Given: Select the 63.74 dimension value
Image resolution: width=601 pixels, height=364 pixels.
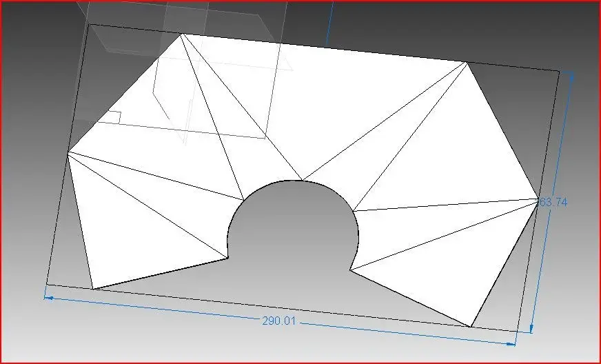Looking at the screenshot, I should [x=555, y=202].
